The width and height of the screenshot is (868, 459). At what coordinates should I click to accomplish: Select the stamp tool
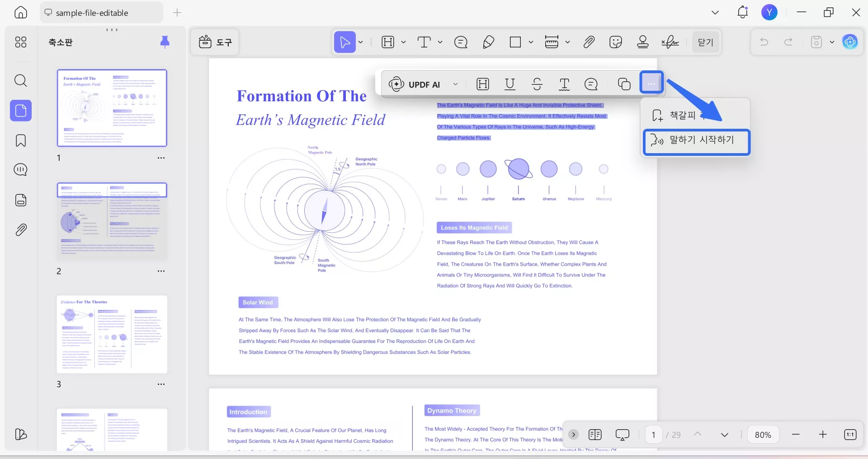point(643,42)
